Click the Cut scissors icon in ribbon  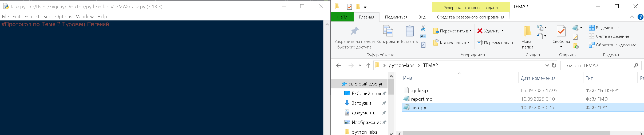click(423, 28)
